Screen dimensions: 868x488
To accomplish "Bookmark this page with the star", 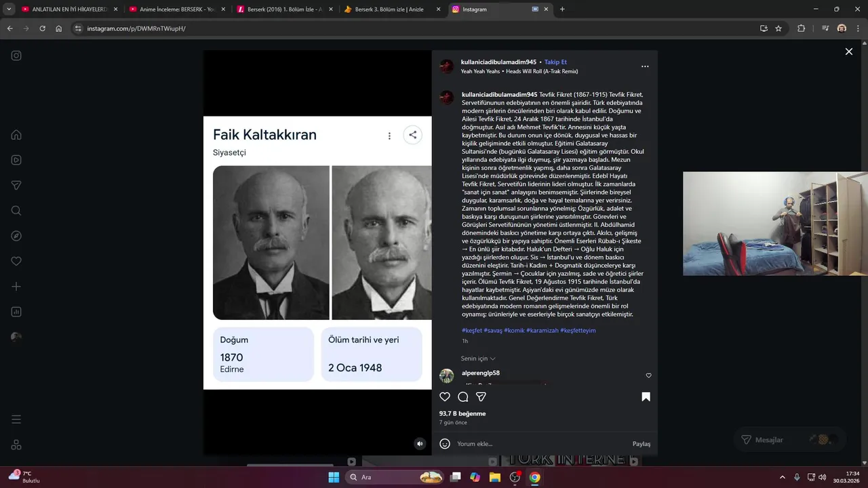I will point(778,28).
